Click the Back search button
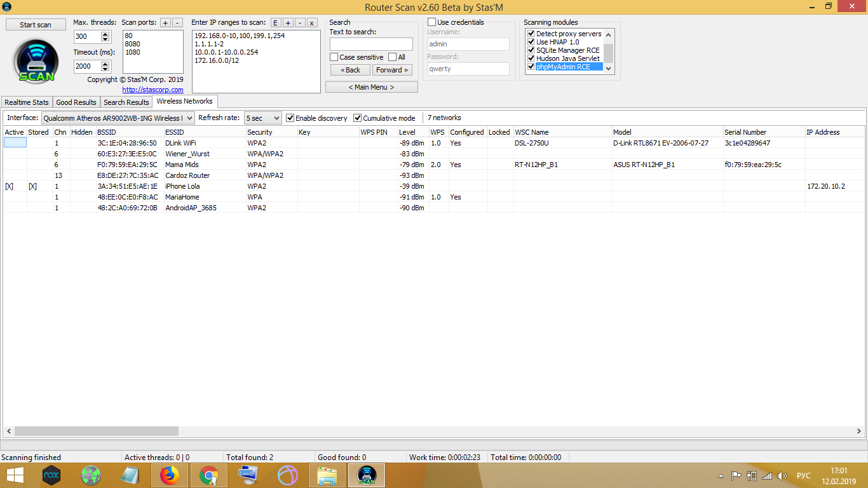 click(350, 70)
